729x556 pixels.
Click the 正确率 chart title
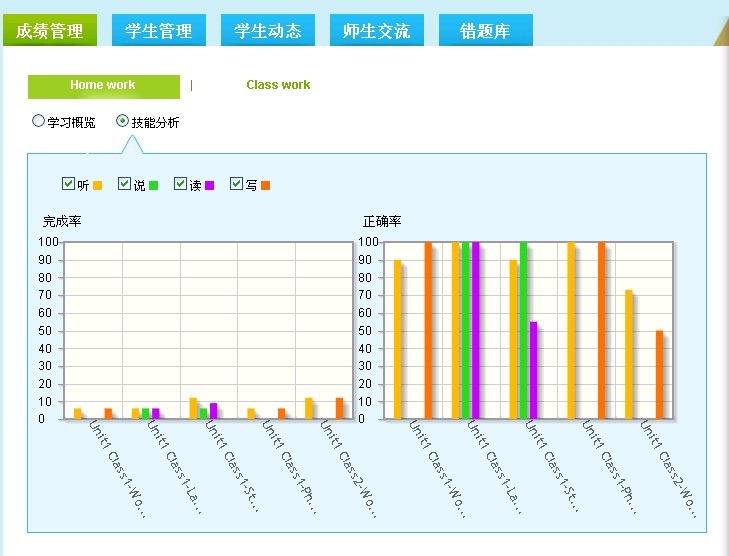tap(382, 221)
